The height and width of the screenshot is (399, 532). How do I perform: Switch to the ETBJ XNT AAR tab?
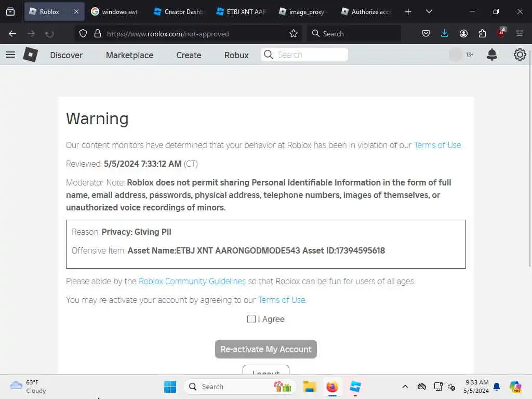pyautogui.click(x=241, y=11)
